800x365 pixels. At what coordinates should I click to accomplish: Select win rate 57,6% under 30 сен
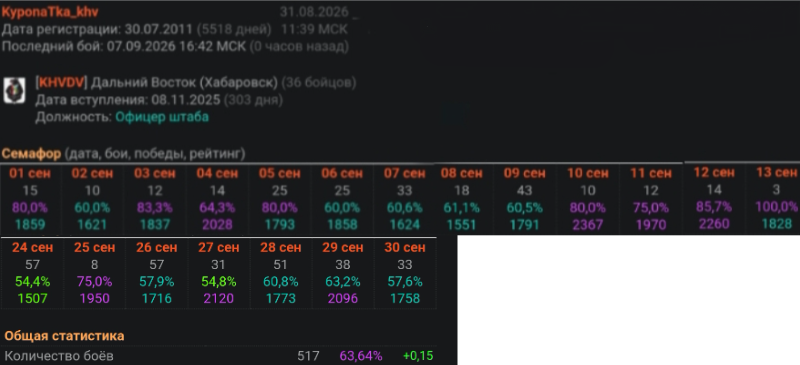[405, 282]
